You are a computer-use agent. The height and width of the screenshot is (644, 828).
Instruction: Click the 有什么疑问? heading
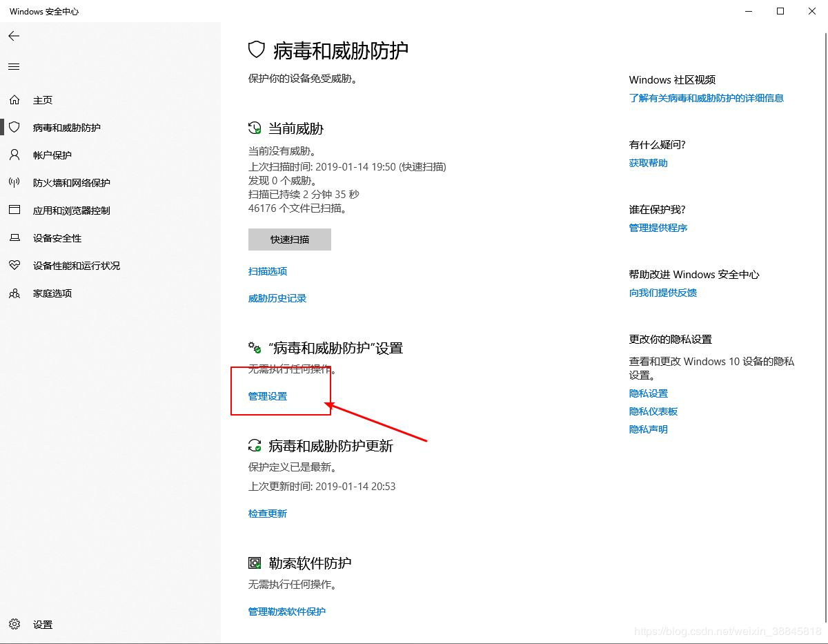click(x=658, y=145)
